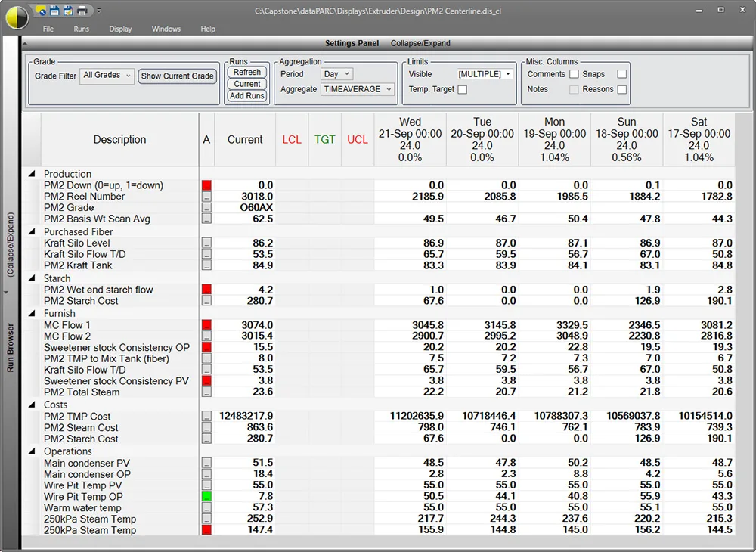Open the Runs menu
The height and width of the screenshot is (552, 756).
coord(81,28)
